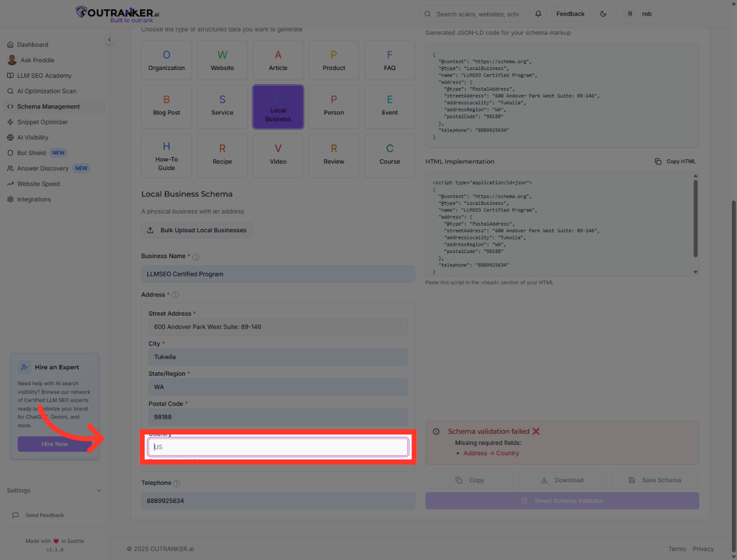Expand the Settings section

[54, 491]
